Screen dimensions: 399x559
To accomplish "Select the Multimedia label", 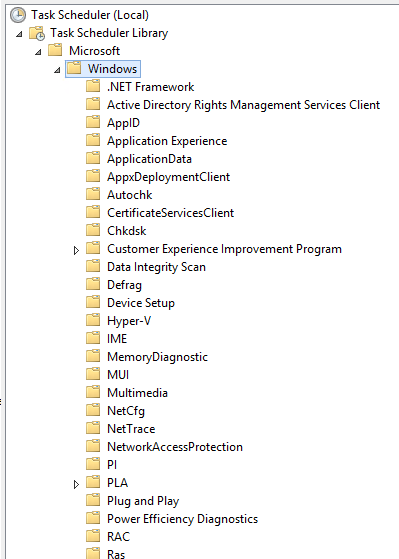I will click(x=137, y=393).
